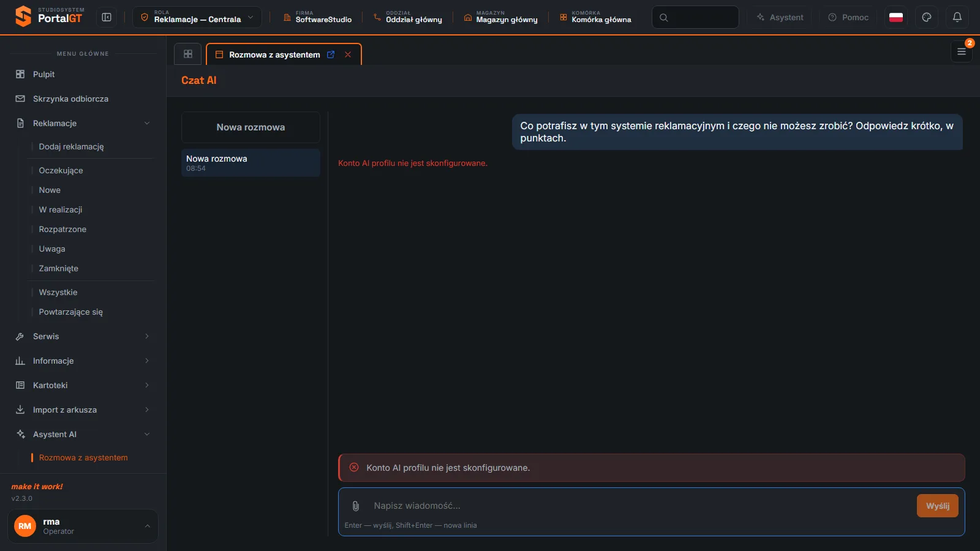The width and height of the screenshot is (980, 551).
Task: Open the dashboard grid tab icon
Action: click(188, 54)
